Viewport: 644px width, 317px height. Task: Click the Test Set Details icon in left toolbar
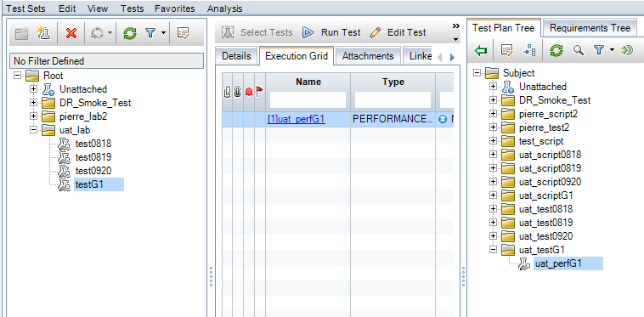184,33
